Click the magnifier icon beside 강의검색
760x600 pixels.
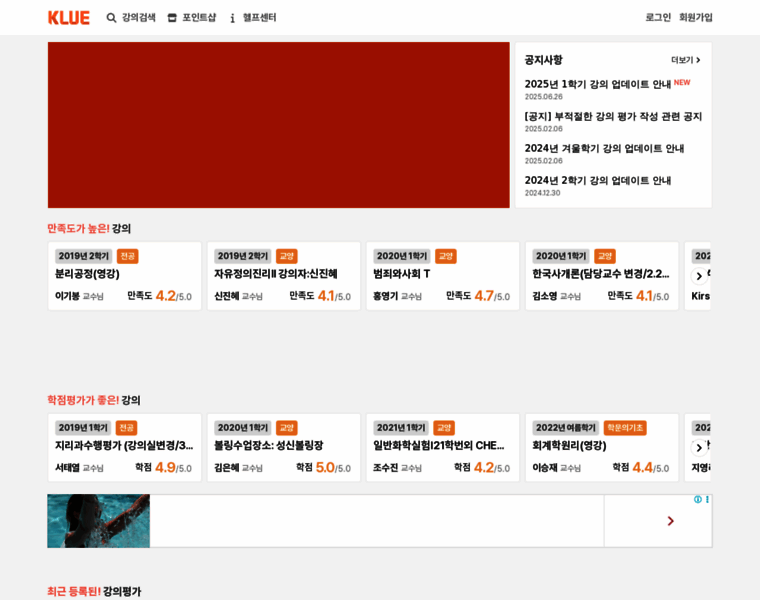tap(112, 18)
